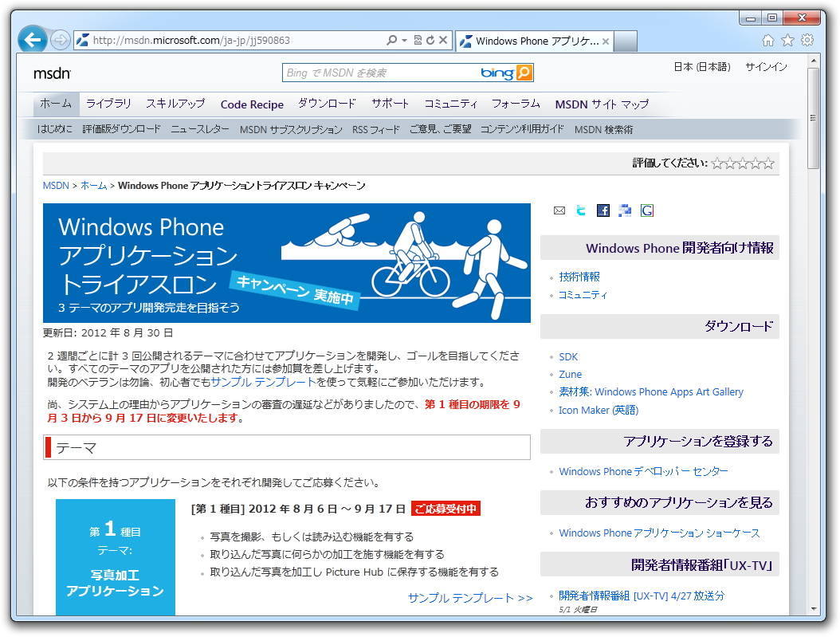Click MSDN サブスクリプション submenu link
Image resolution: width=840 pixels, height=637 pixels.
click(291, 130)
